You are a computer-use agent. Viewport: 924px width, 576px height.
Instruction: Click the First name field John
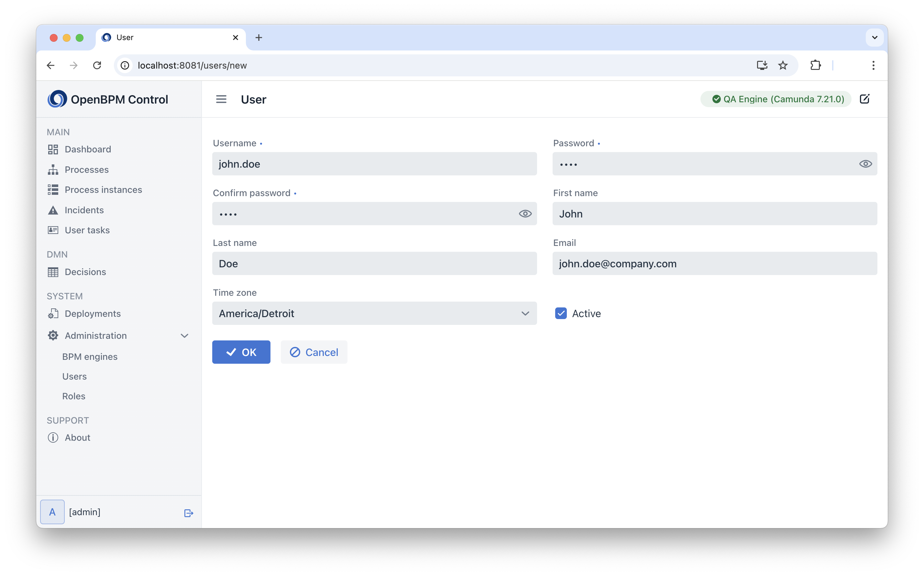(715, 214)
